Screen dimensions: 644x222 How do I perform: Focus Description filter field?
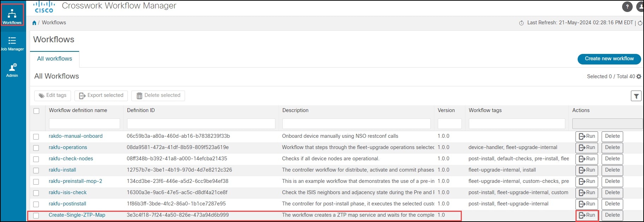click(x=356, y=124)
